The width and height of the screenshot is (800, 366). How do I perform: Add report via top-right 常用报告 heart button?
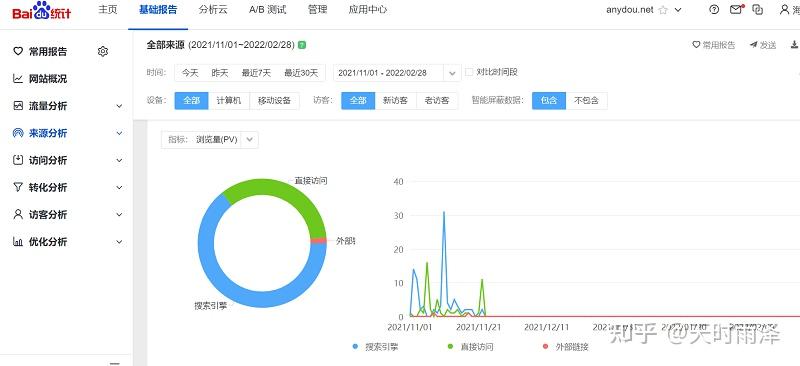point(714,45)
